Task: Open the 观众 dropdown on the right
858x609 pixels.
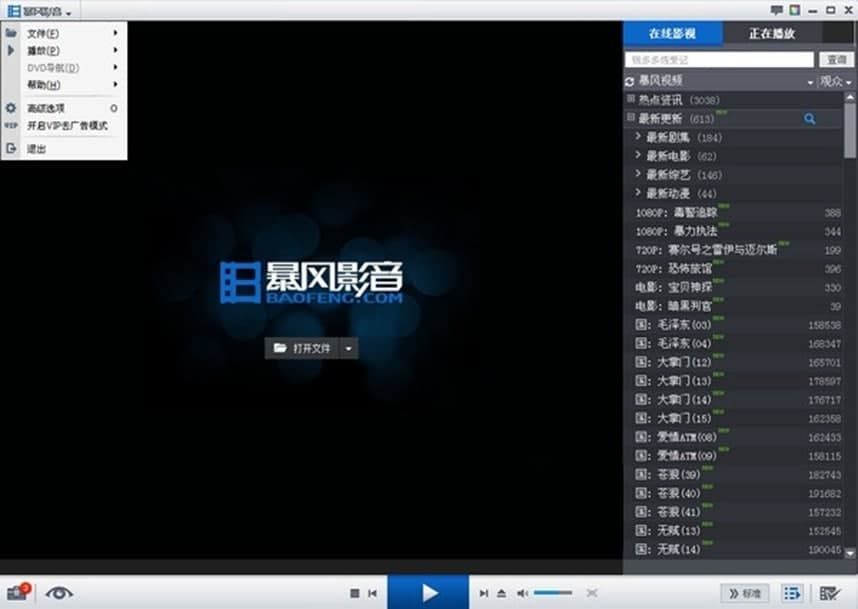Action: tap(832, 80)
